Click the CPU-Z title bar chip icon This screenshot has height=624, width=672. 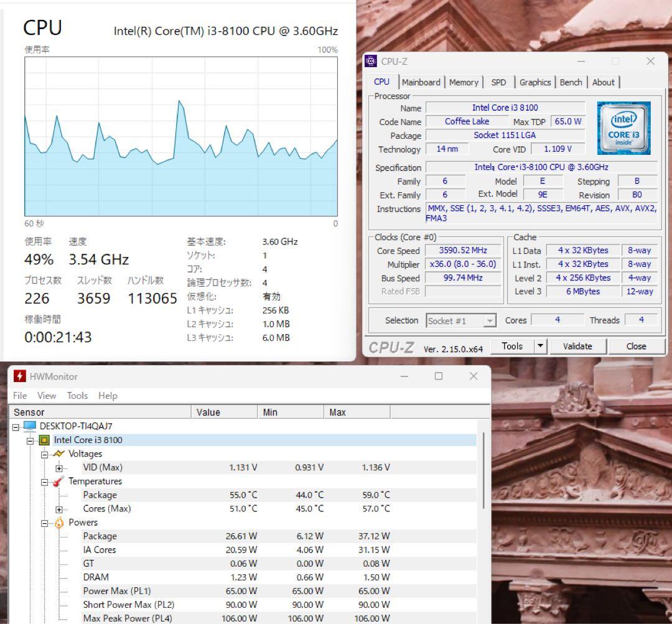pyautogui.click(x=371, y=61)
